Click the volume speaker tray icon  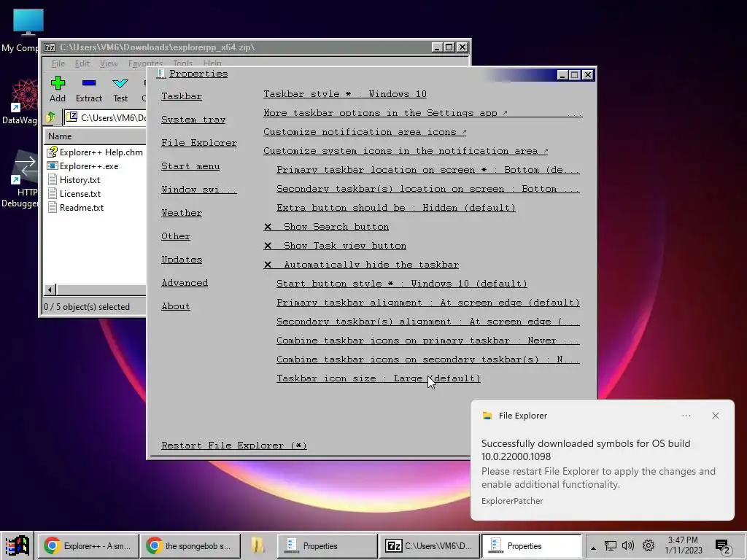pos(628,545)
